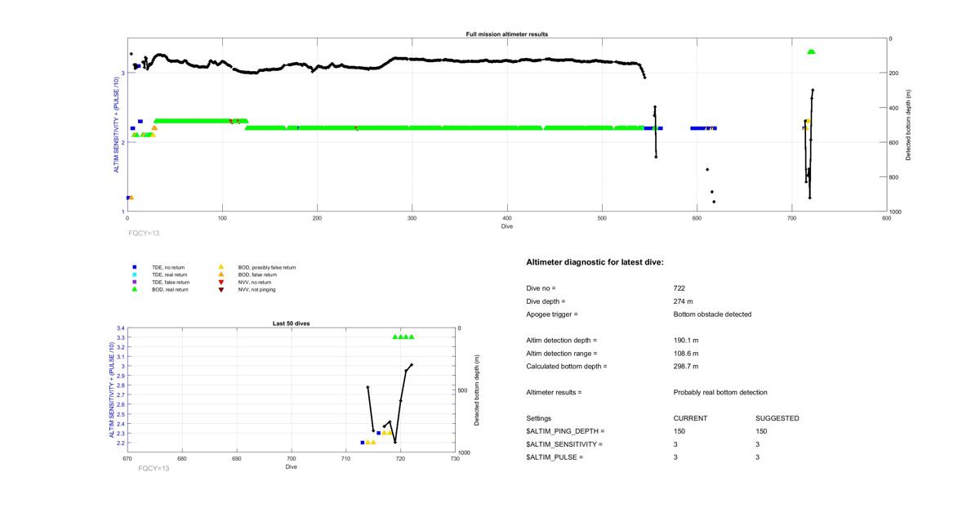980x508 pixels.
Task: Select the 'TDE, false return' legend label
Action: 171,282
